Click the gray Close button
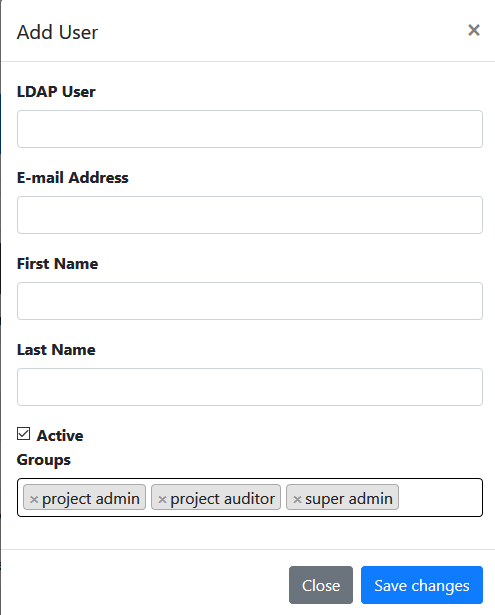 pos(321,585)
